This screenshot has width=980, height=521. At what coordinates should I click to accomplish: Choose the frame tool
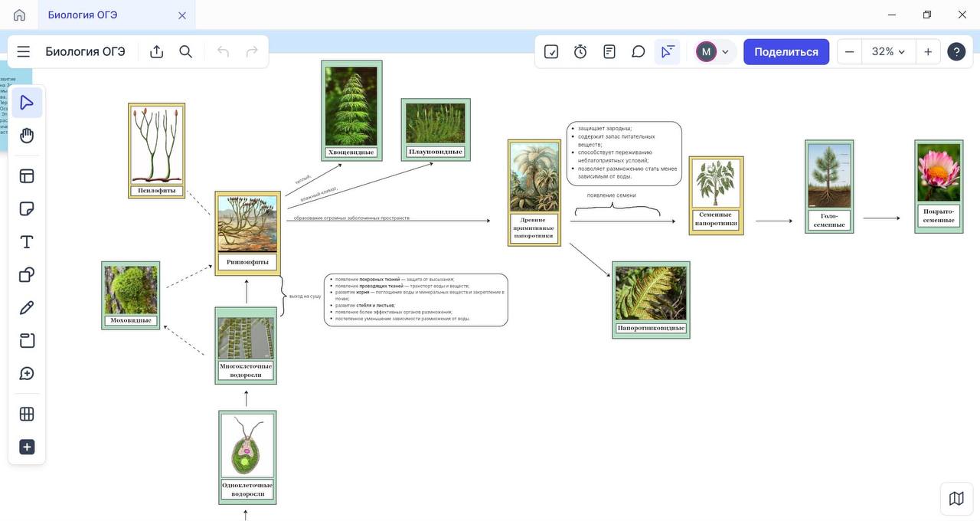click(27, 341)
